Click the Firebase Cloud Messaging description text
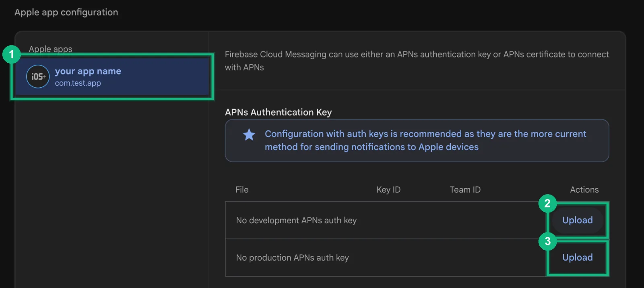Image resolution: width=644 pixels, height=288 pixels. click(417, 61)
